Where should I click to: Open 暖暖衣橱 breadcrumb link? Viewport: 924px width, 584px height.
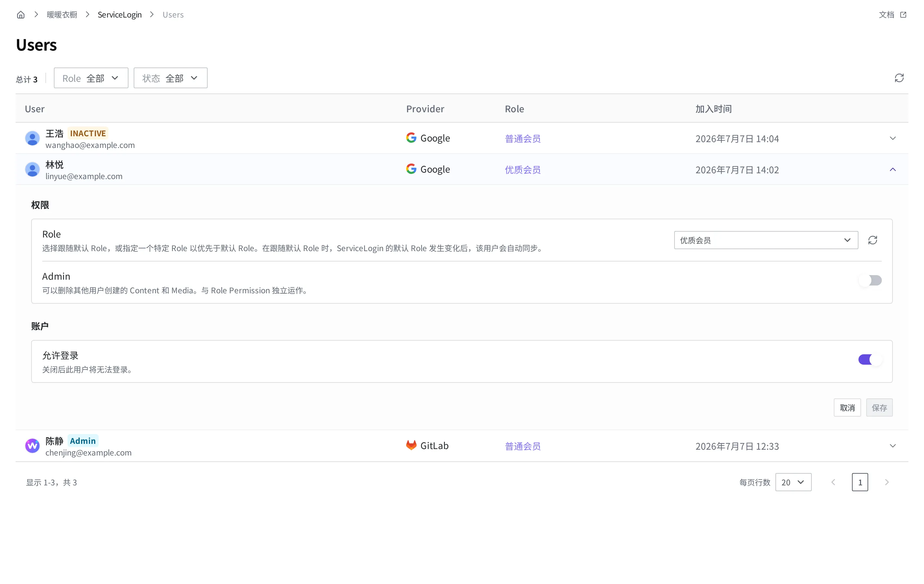tap(62, 15)
